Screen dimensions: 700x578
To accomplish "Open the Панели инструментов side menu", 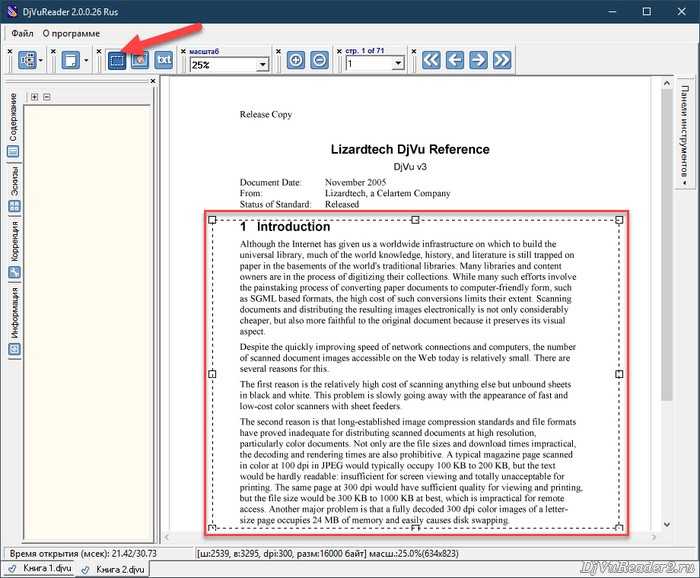I will click(684, 135).
